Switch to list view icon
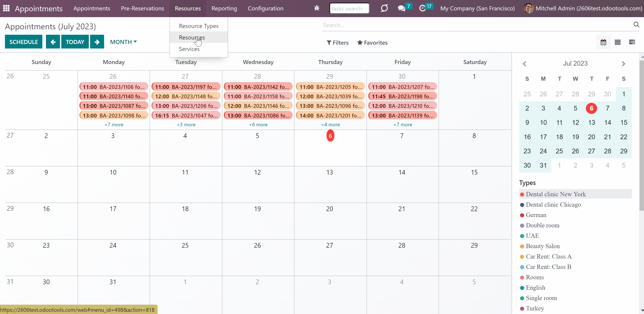644x314 pixels. coord(617,42)
